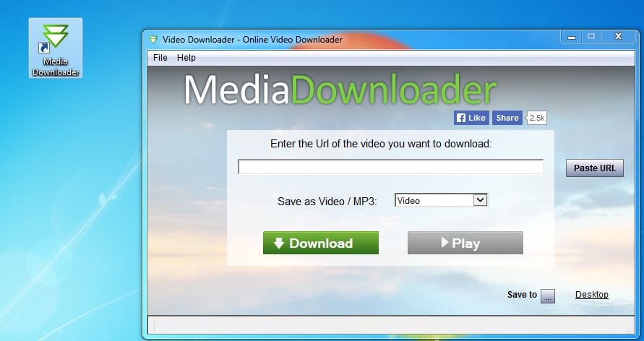
Task: Open the Desktop save location link
Action: pyautogui.click(x=591, y=295)
